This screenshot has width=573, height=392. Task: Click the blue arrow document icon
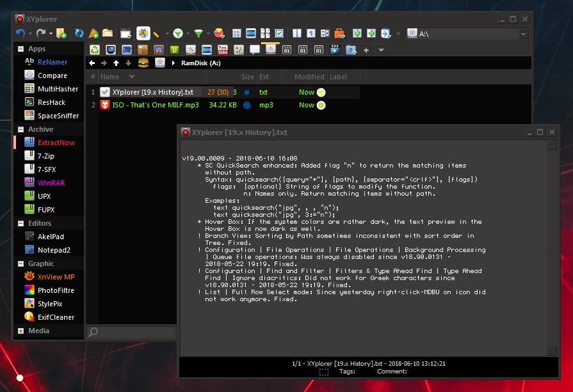[386, 33]
